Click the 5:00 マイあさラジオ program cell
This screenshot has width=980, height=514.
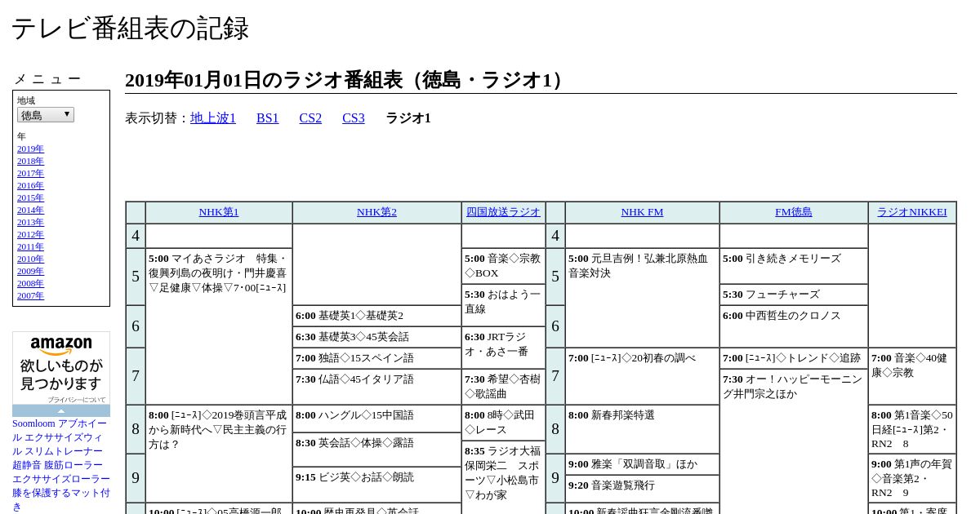pos(219,326)
